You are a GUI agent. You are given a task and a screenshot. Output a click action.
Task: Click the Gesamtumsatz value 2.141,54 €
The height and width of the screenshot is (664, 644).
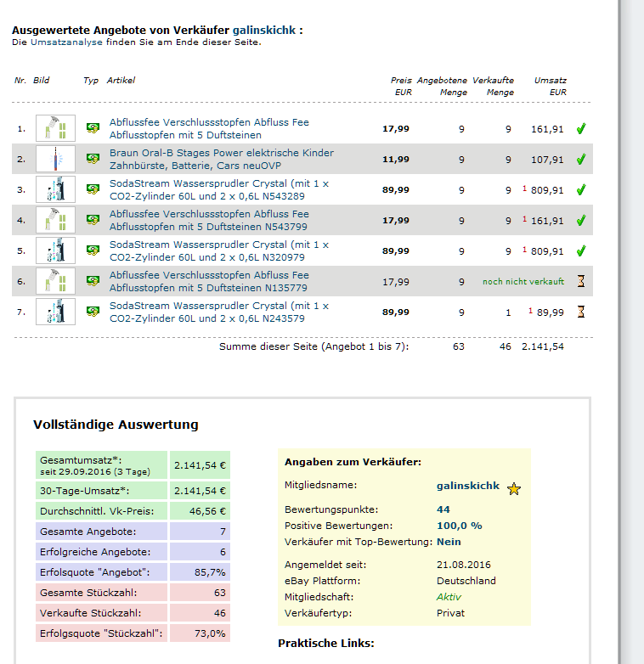(x=200, y=465)
